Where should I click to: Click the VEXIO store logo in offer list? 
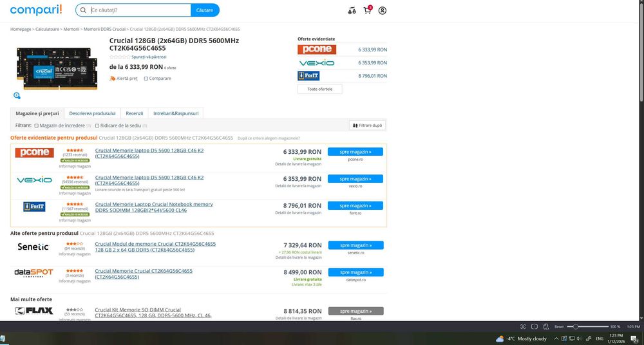click(x=34, y=180)
